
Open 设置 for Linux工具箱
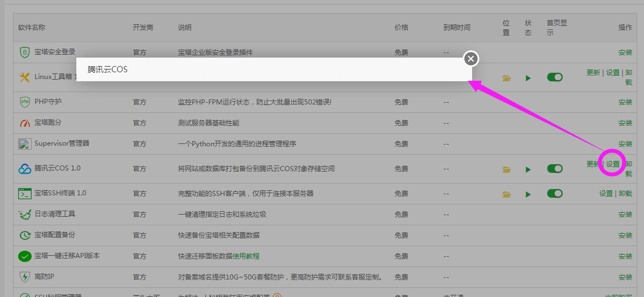point(613,73)
